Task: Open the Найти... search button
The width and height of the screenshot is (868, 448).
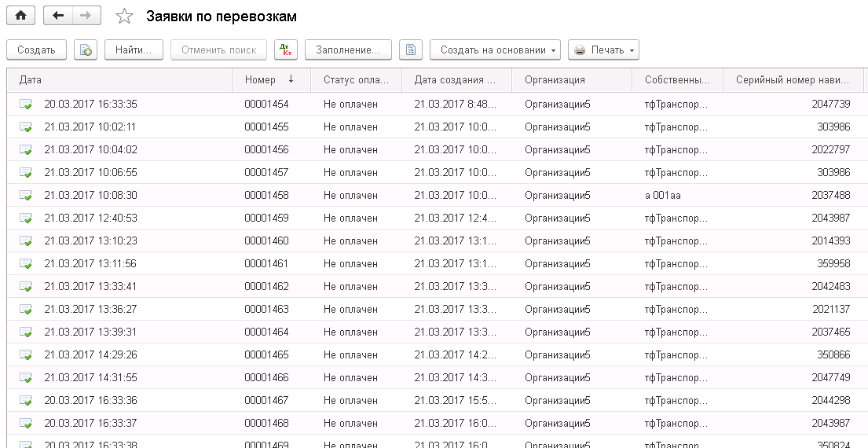Action: 134,50
